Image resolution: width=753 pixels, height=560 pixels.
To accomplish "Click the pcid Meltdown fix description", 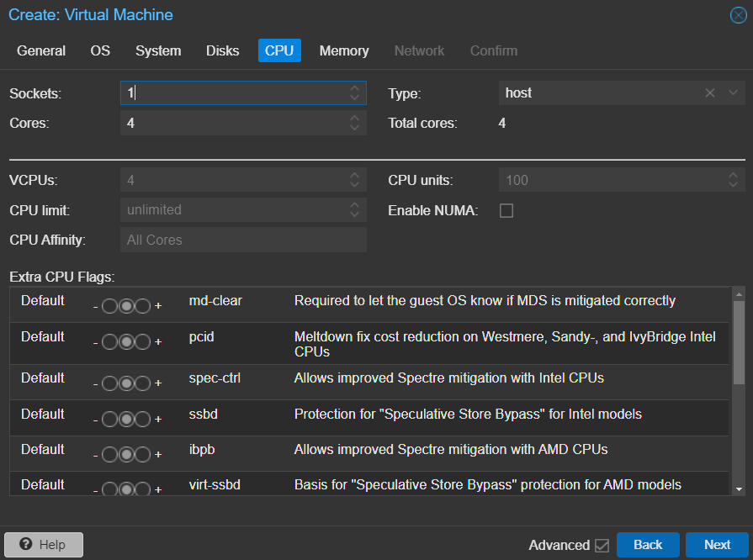I will (505, 344).
